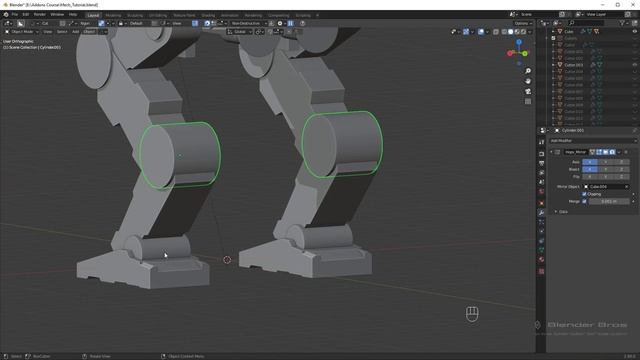
Task: Toggle the Flip X button
Action: [590, 176]
